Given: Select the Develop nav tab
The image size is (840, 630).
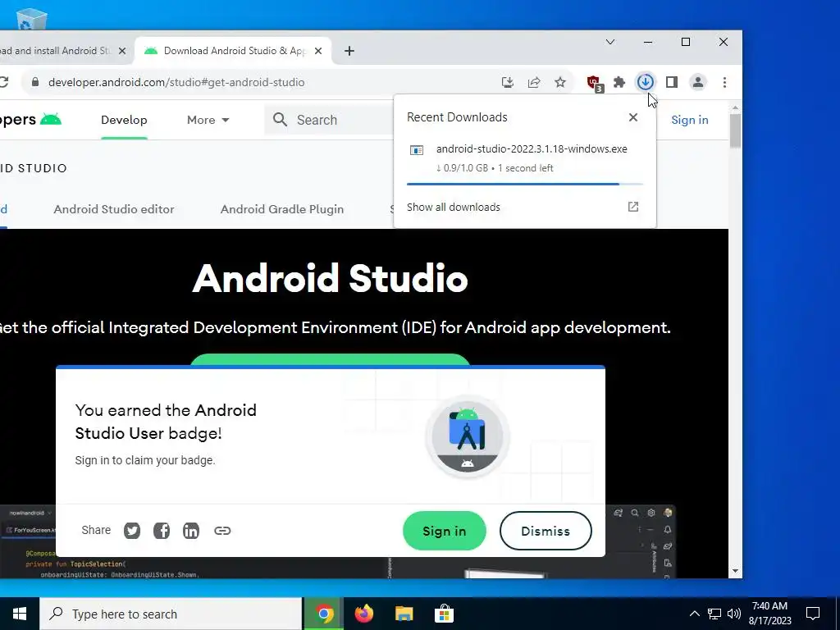Looking at the screenshot, I should 124,120.
